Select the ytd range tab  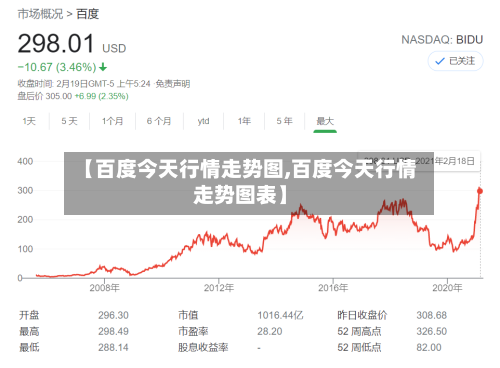203,121
